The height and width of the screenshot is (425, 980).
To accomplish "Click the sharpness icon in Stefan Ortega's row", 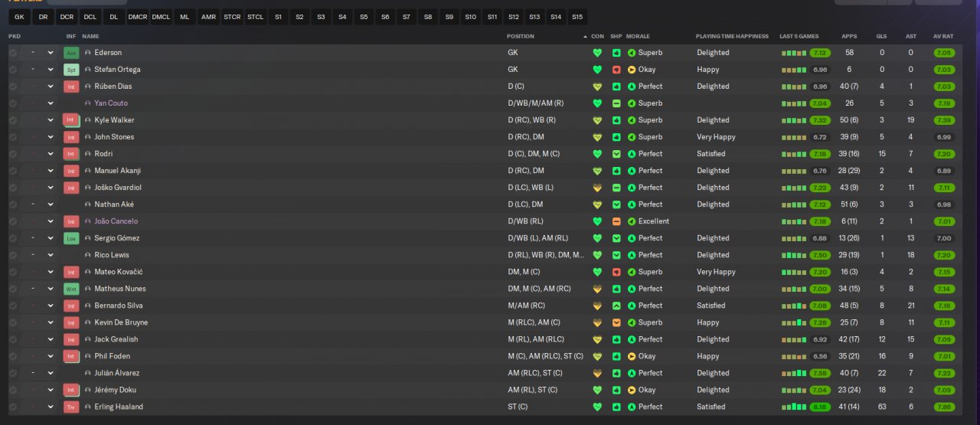I will point(616,70).
